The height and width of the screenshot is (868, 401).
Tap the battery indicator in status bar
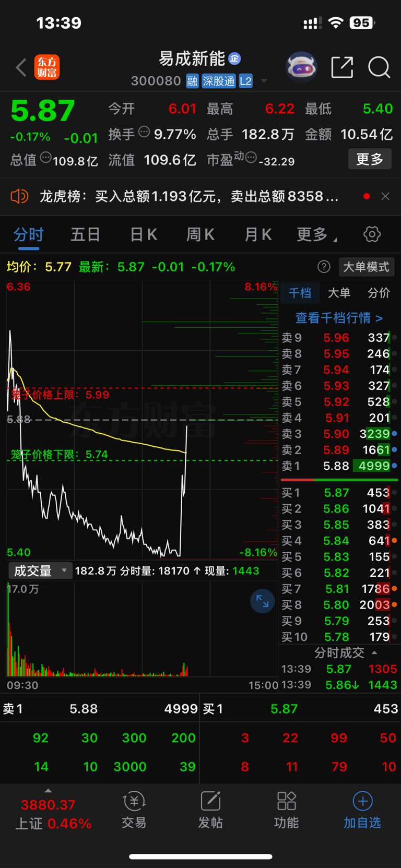point(362,23)
